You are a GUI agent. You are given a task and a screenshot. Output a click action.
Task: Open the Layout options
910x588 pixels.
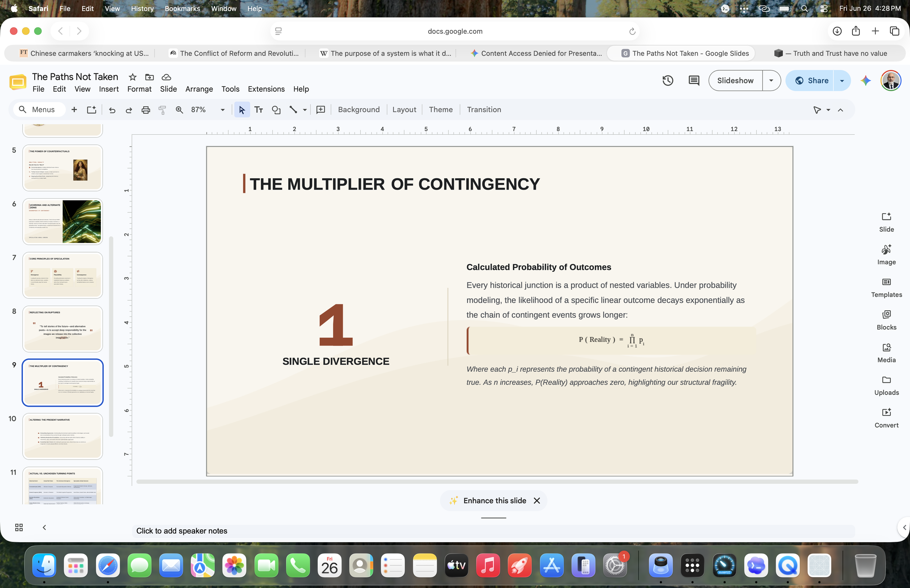point(404,110)
